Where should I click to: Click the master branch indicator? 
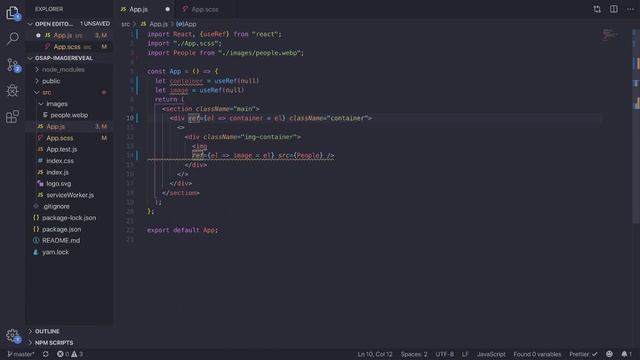[21, 354]
